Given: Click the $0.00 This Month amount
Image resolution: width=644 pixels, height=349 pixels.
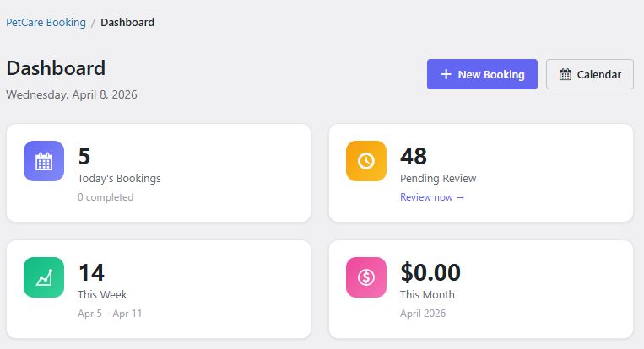Looking at the screenshot, I should click(x=430, y=272).
